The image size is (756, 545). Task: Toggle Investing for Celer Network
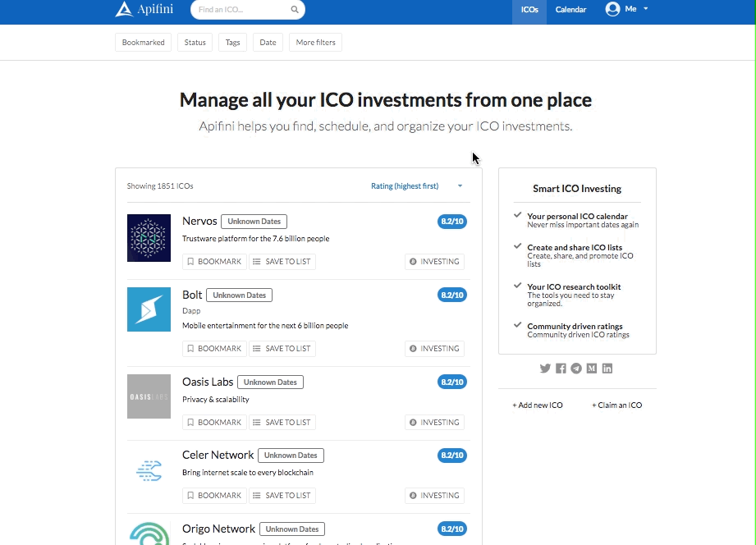point(434,495)
